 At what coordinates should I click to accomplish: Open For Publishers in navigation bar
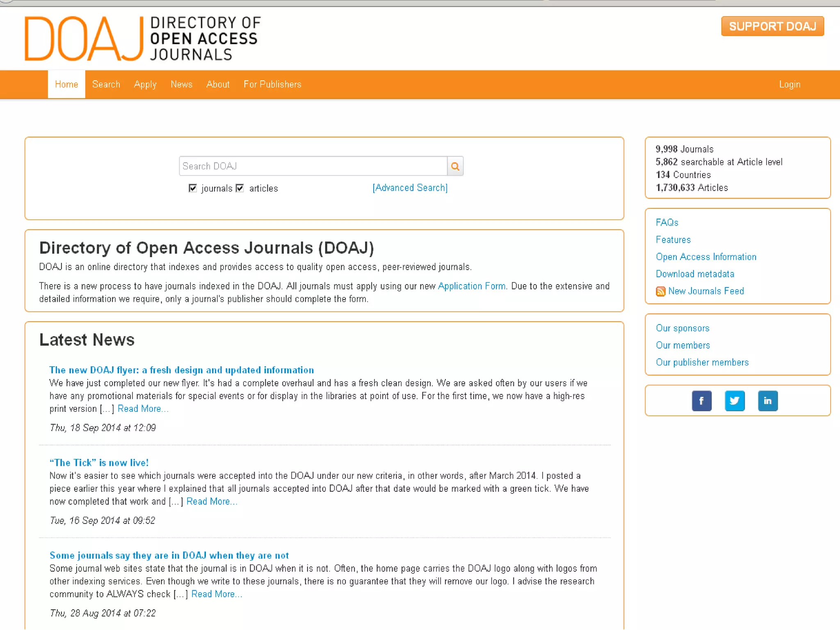point(272,84)
